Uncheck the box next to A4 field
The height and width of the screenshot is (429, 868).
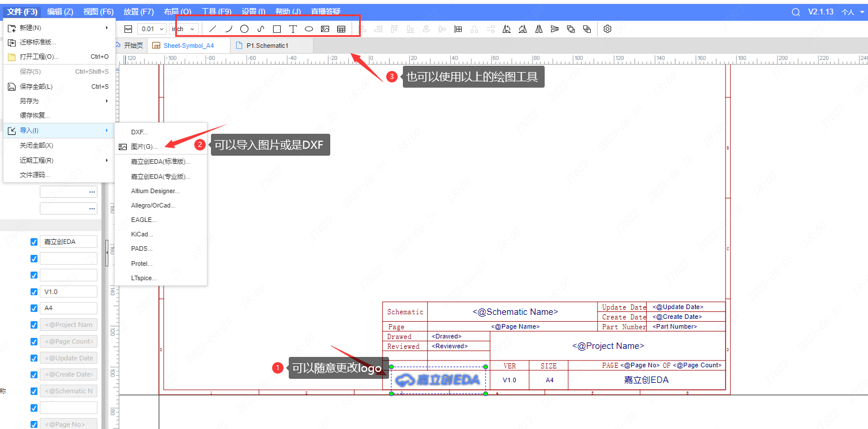click(x=34, y=308)
